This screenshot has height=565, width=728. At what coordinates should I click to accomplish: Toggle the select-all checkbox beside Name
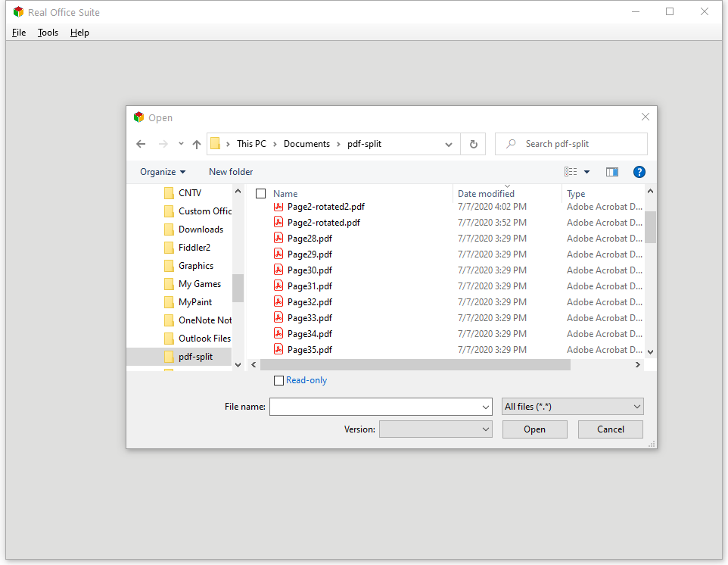pos(261,194)
